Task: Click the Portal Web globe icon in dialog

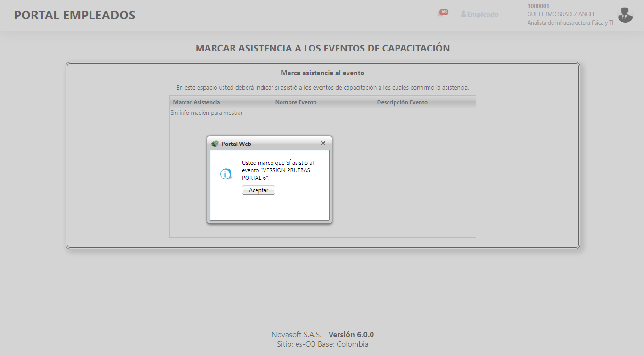Action: 215,144
